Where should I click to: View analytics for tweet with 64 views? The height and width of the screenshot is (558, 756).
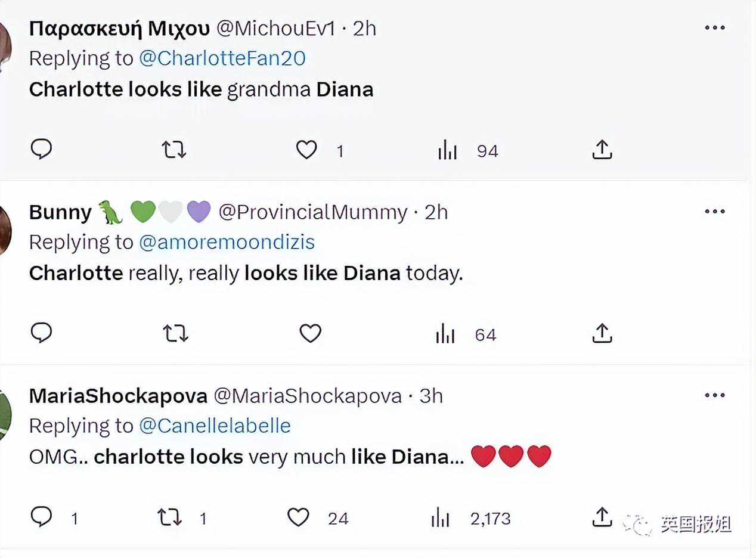tap(445, 334)
